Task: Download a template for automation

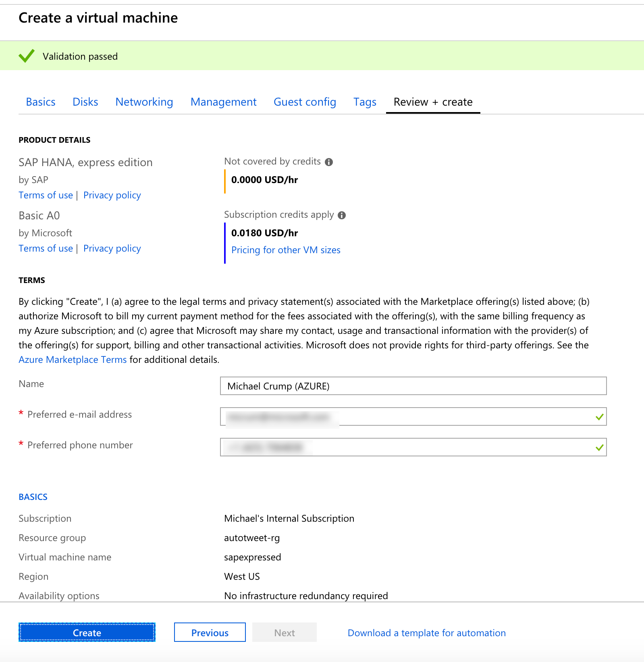Action: tap(427, 633)
